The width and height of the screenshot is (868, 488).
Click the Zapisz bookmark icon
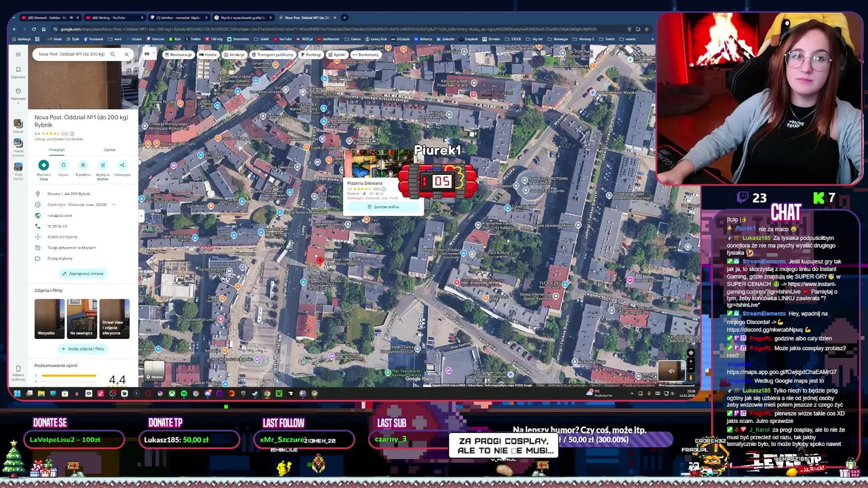point(63,165)
